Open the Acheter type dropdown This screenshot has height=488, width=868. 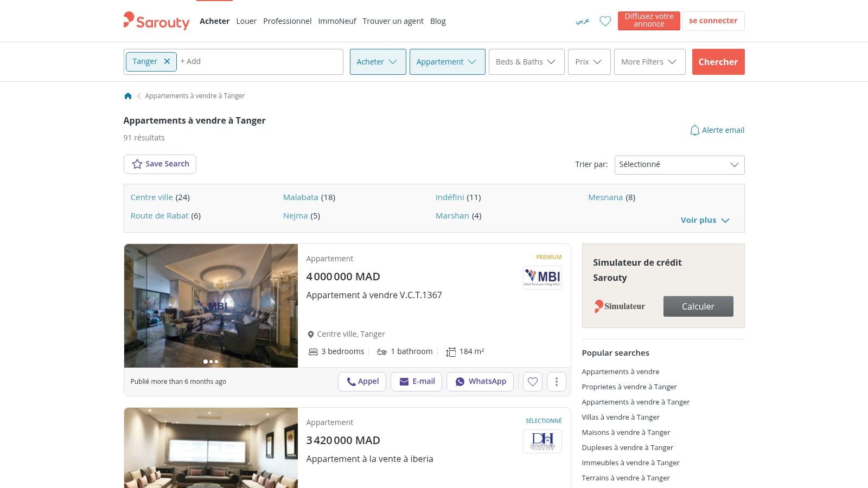[x=378, y=62]
